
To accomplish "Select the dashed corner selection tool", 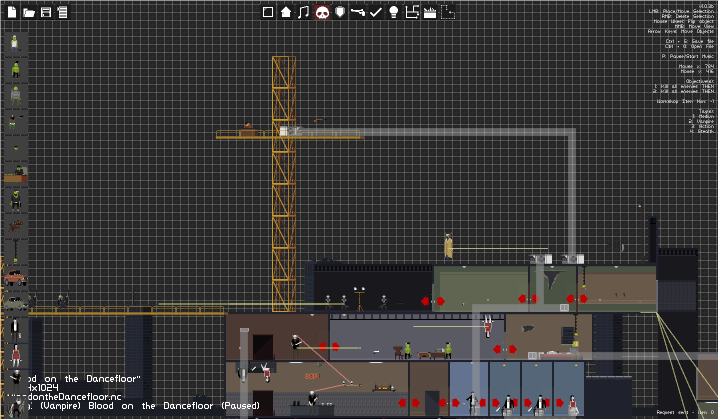I will (x=448, y=12).
